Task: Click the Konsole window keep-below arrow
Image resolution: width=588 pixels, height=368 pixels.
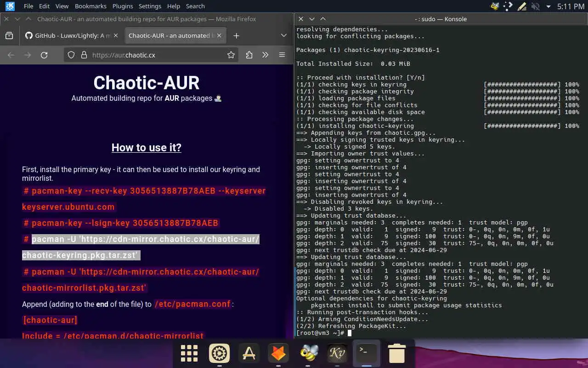Action: pos(311,19)
